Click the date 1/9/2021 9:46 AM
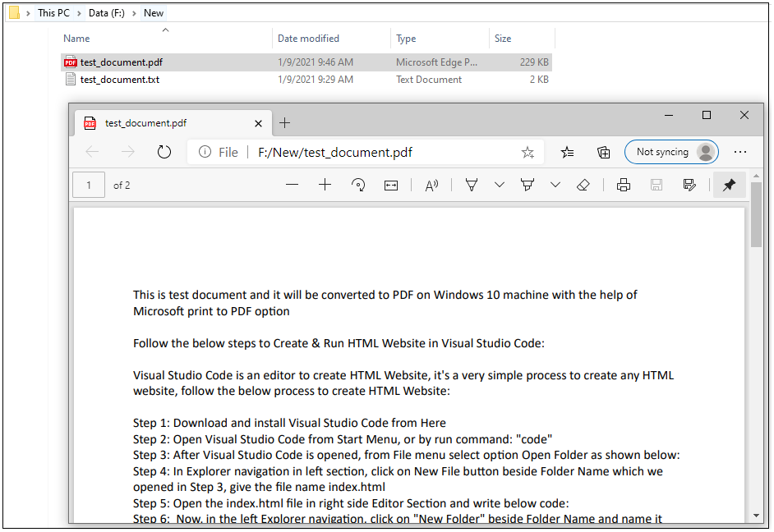The image size is (774, 532). pos(316,62)
